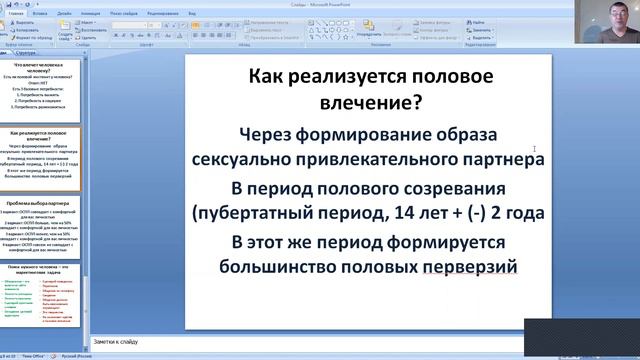Open Заливка фигуры shape fill menu
640x360 pixels.
pos(432,22)
